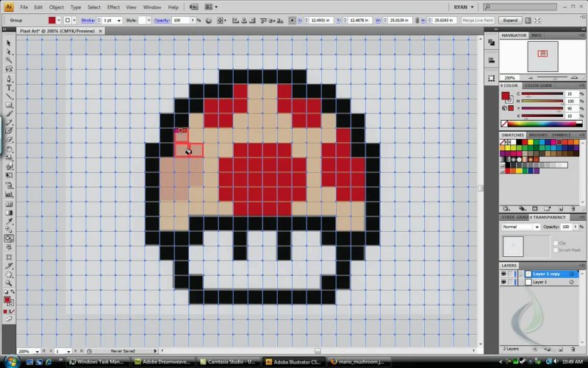Open the Object menu
Image resolution: width=588 pixels, height=368 pixels.
coord(57,7)
